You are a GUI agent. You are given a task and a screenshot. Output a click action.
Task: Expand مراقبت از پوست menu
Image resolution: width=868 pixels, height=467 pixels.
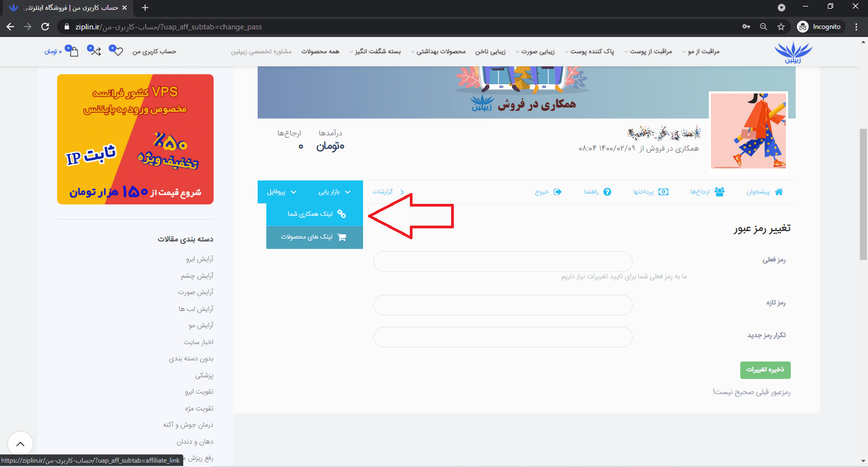(x=647, y=52)
